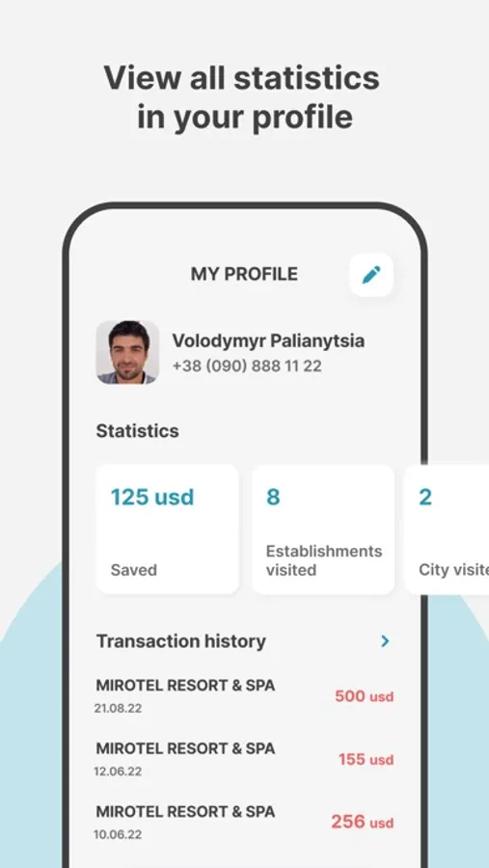
Task: Tap the 155 usd amount
Action: point(367,759)
